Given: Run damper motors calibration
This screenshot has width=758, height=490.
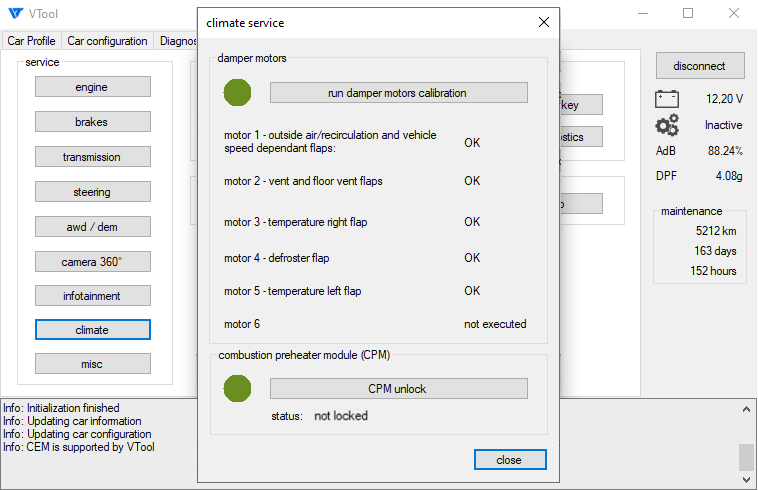Looking at the screenshot, I should pyautogui.click(x=398, y=93).
